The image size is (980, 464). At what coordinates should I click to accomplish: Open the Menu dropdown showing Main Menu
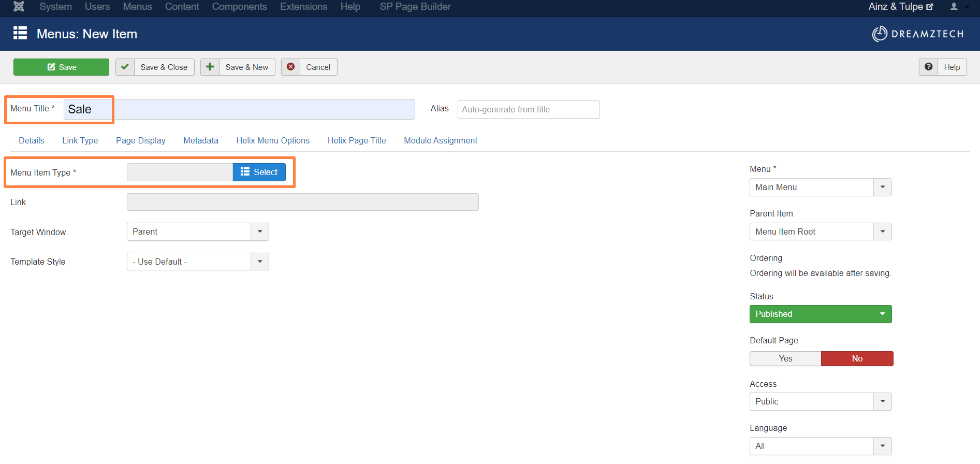pos(821,187)
